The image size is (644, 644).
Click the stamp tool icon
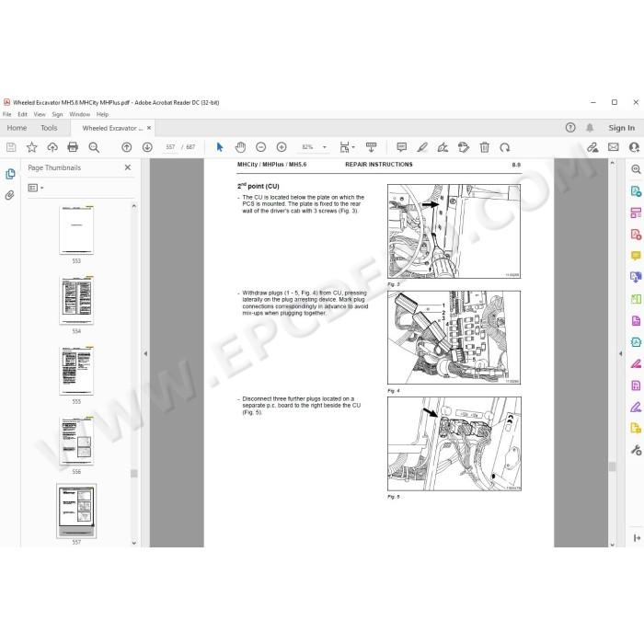(464, 147)
